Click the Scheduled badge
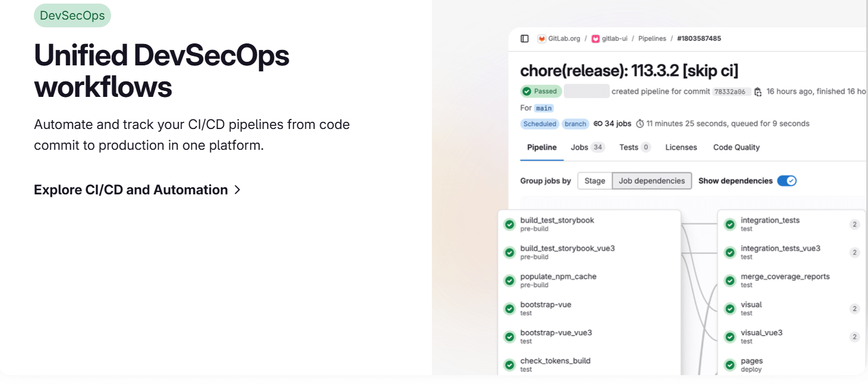 click(539, 124)
